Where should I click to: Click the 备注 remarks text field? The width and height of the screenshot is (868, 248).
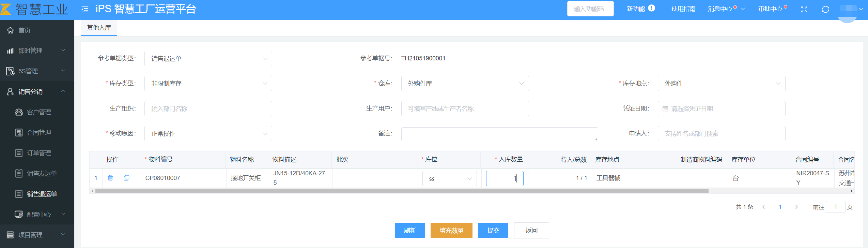click(499, 134)
